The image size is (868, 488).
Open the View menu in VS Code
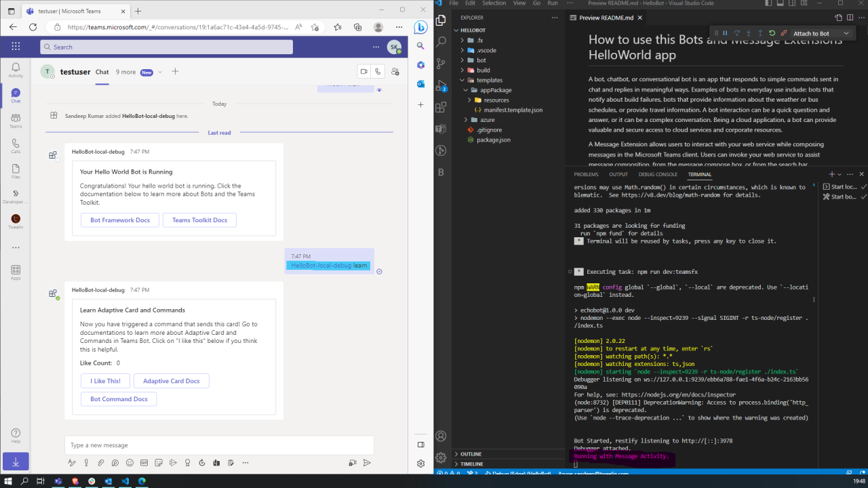[519, 3]
